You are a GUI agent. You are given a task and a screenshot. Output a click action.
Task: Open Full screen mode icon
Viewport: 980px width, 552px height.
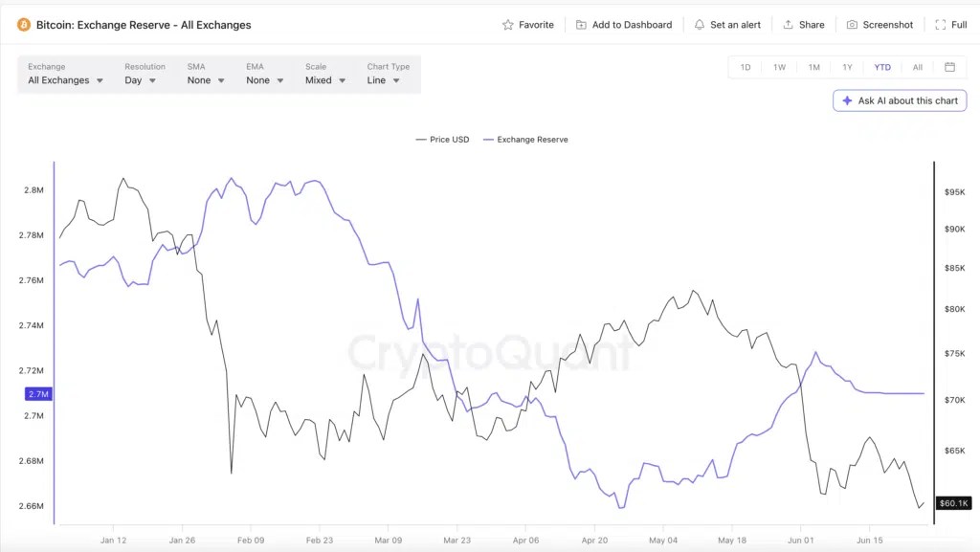940,25
